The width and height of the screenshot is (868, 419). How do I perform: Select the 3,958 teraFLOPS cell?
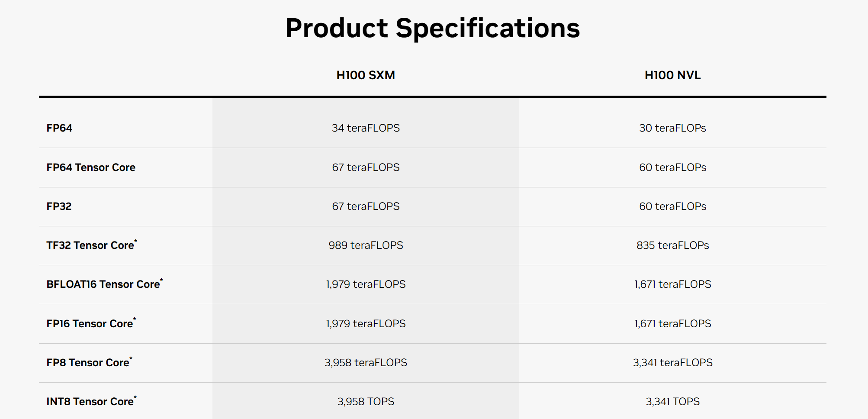(x=366, y=363)
